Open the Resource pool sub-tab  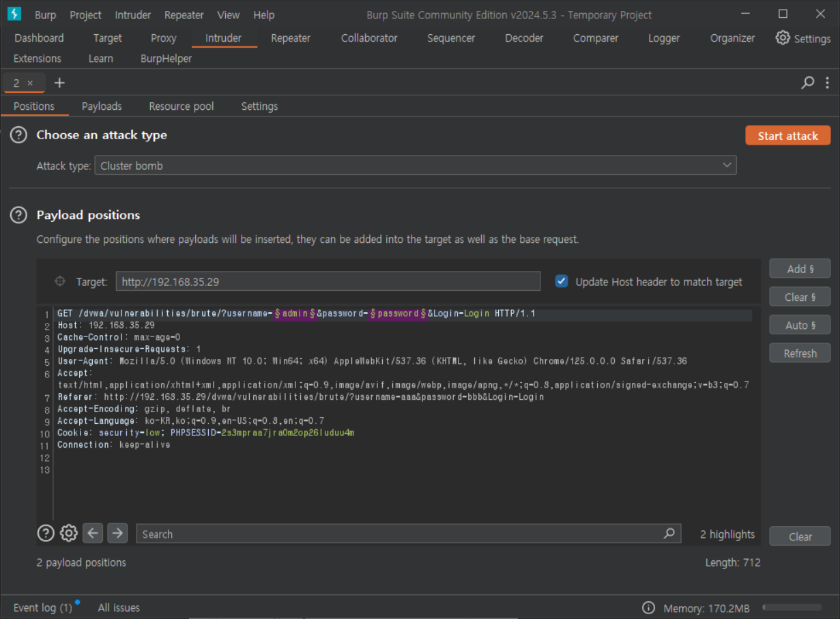click(x=182, y=106)
